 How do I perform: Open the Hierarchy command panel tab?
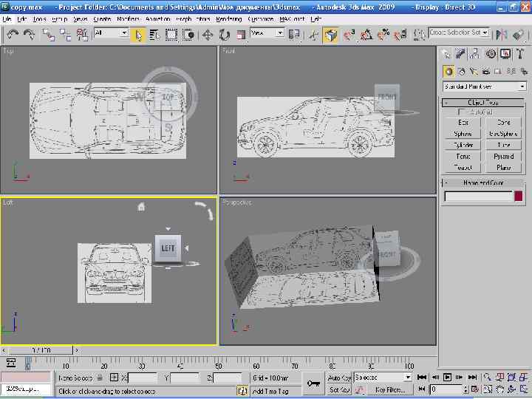(x=476, y=54)
